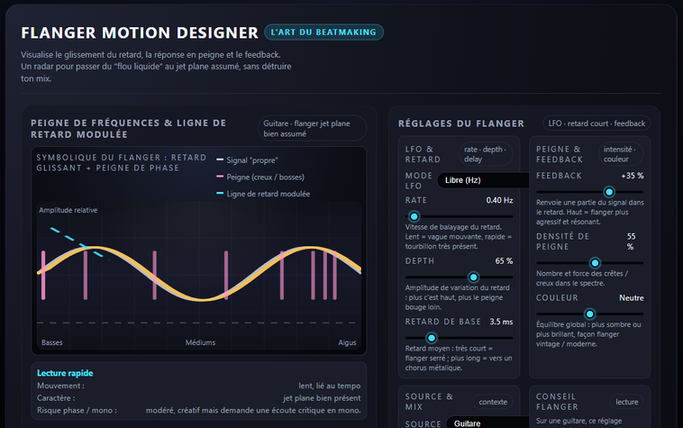Click the 'Lecture rapide' heading
The width and height of the screenshot is (683, 428).
coord(65,373)
